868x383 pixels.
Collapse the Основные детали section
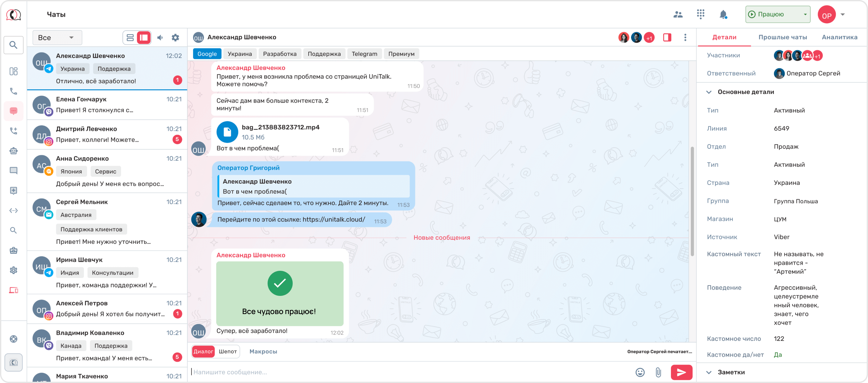(709, 92)
